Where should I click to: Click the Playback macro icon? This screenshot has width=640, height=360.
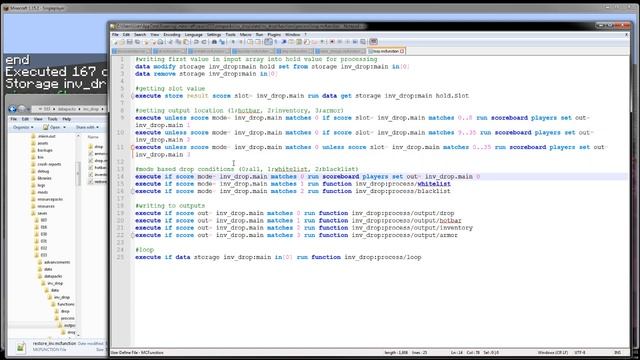point(347,42)
